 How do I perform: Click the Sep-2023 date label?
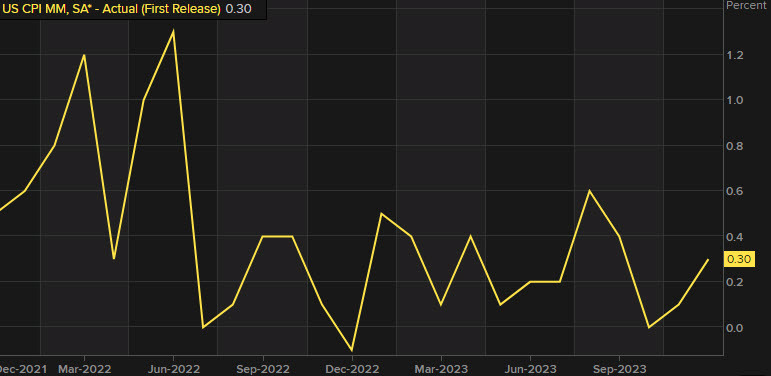point(619,369)
